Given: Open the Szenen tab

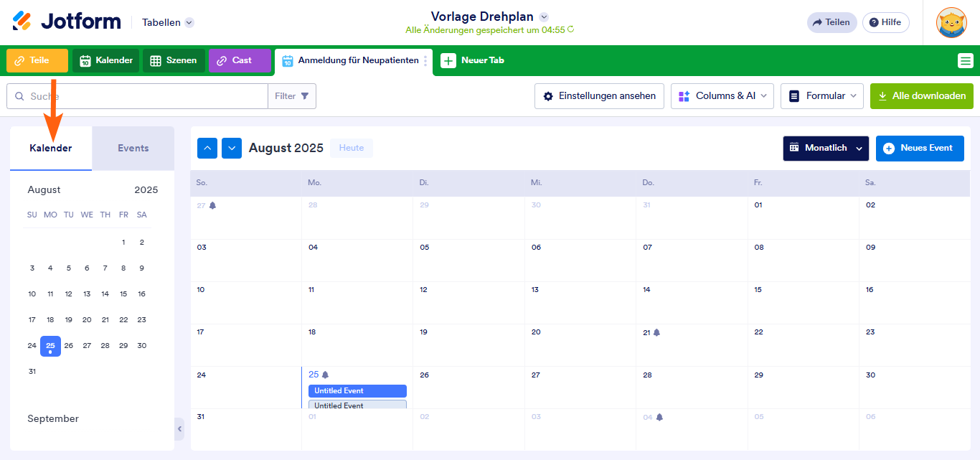Looking at the screenshot, I should point(174,61).
